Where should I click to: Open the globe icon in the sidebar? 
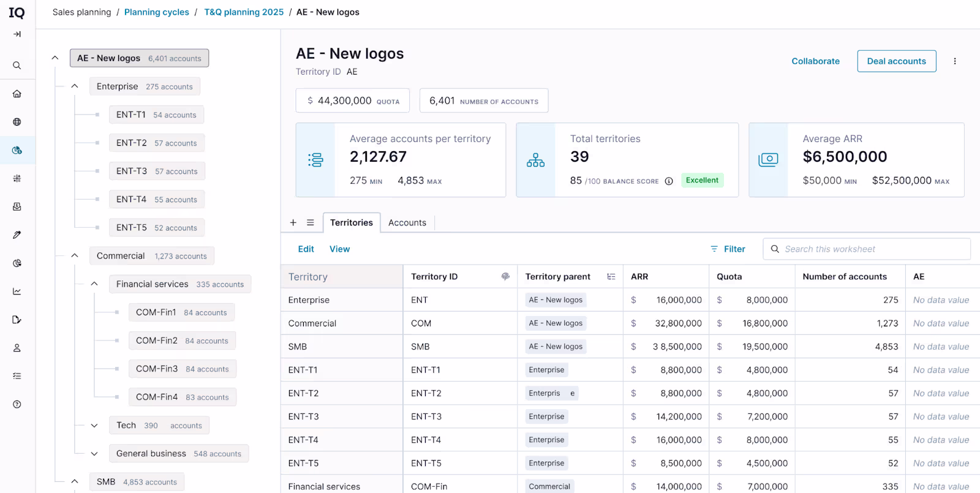(17, 122)
